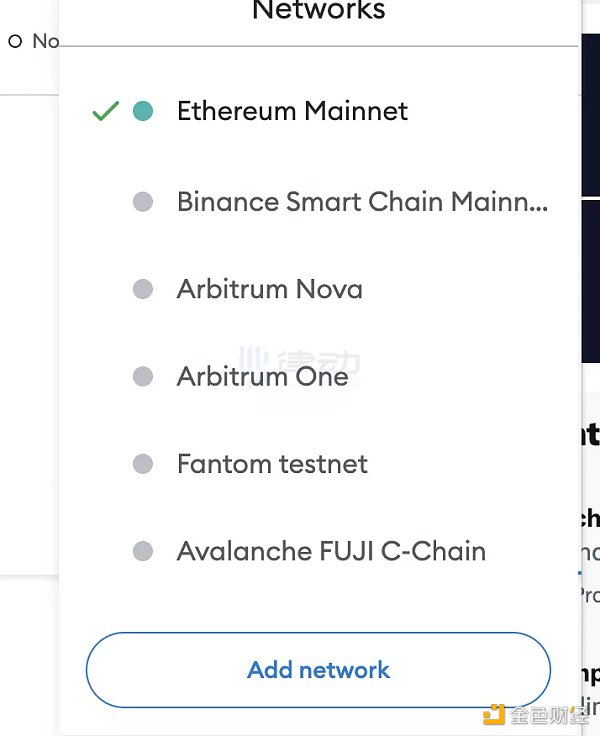This screenshot has width=600, height=736.
Task: Click the gray dot beside Fantom testnet
Action: point(143,464)
